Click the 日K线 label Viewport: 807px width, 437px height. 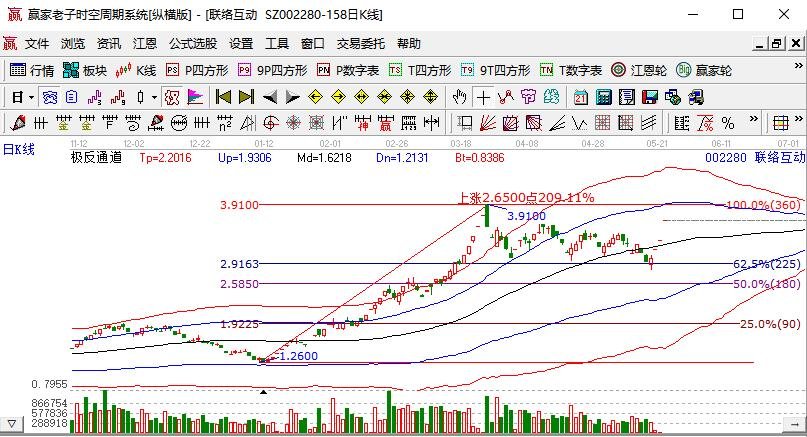click(x=19, y=150)
